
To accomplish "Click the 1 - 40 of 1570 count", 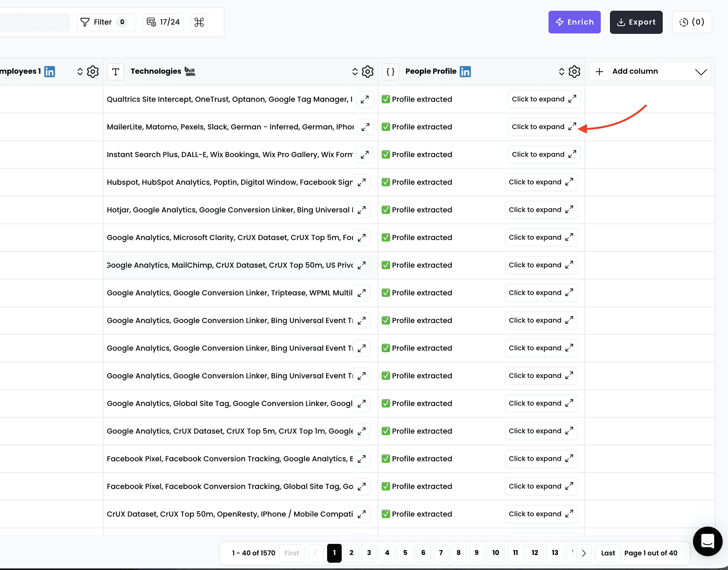I will click(x=254, y=553).
